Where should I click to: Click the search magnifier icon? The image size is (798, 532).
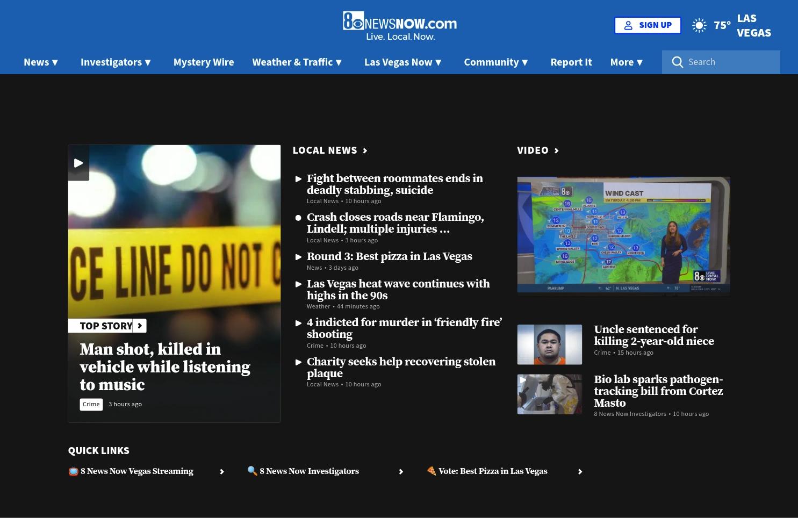[x=678, y=62]
